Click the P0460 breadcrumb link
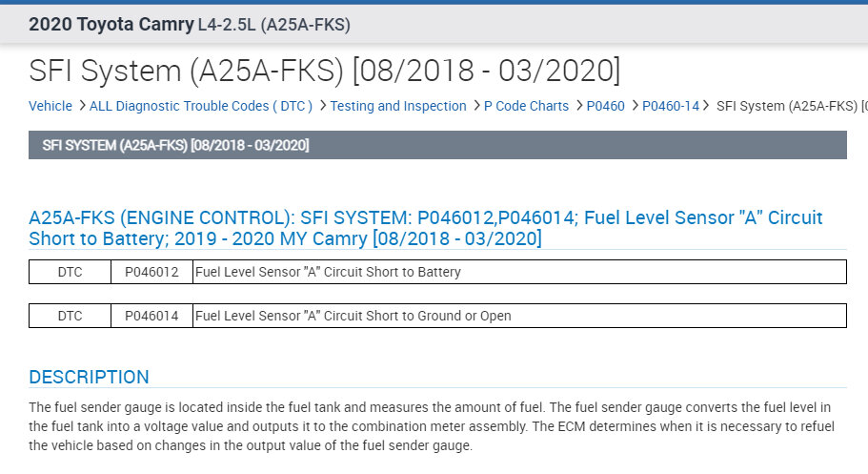This screenshot has height=474, width=868. 605,106
